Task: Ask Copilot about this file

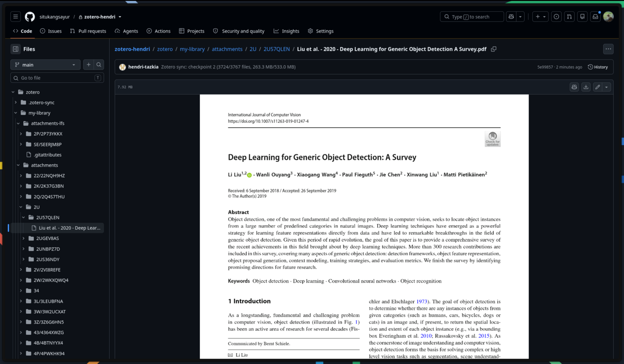Action: click(x=574, y=87)
